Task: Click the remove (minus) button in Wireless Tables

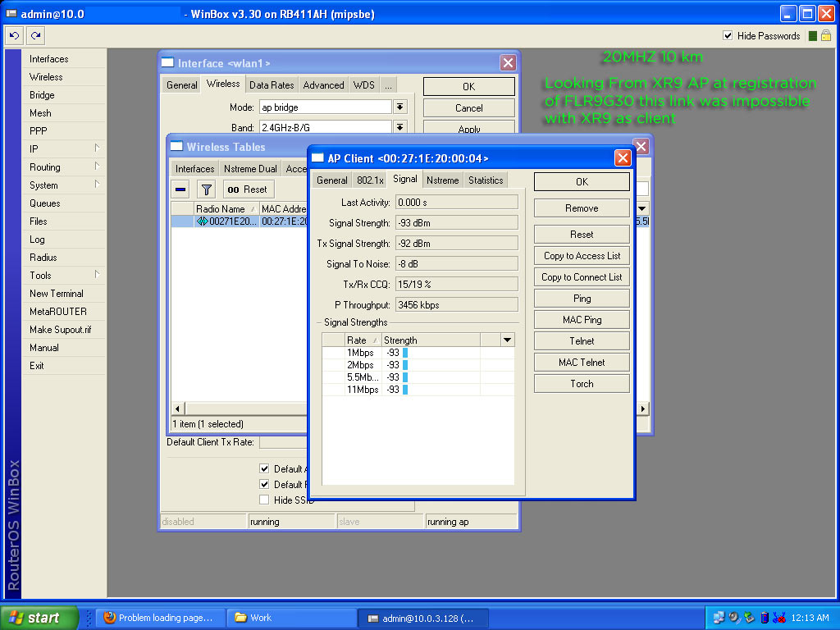Action: point(180,189)
